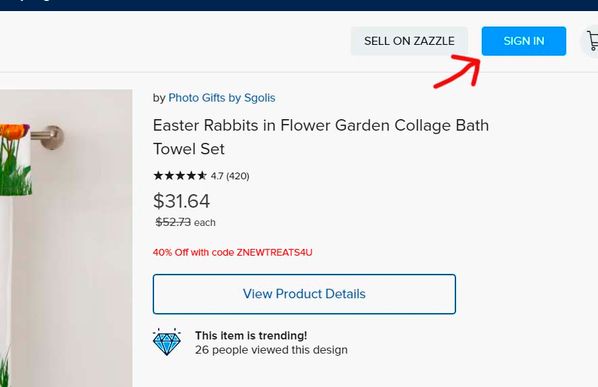Screen dimensions: 598x387
Task: Open Photo Gifts by Sgolis store link
Action: (x=222, y=98)
